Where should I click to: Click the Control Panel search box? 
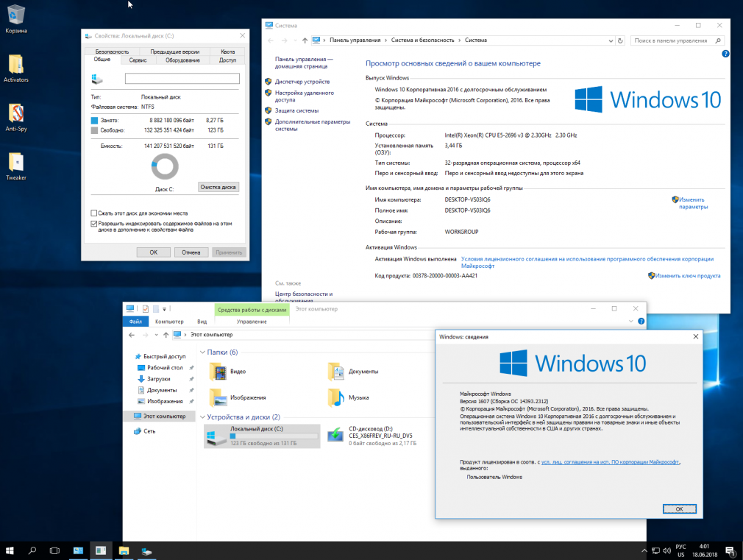click(678, 40)
